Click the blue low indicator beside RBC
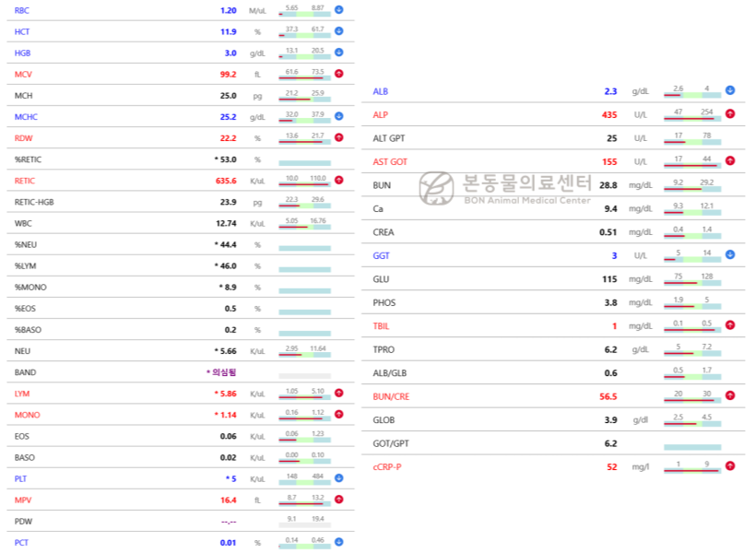This screenshot has height=553, width=756. tap(338, 10)
